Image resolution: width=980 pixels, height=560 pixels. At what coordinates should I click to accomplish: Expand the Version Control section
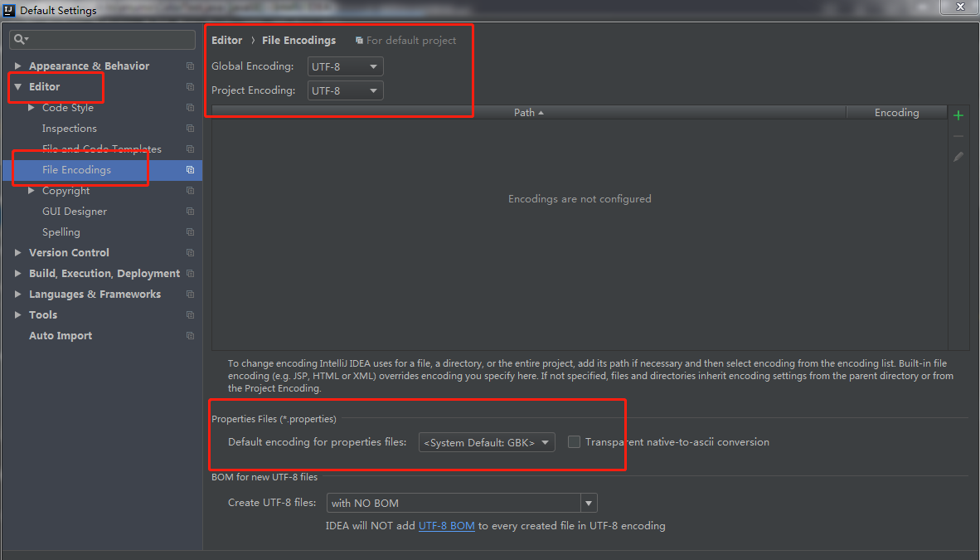(x=17, y=252)
